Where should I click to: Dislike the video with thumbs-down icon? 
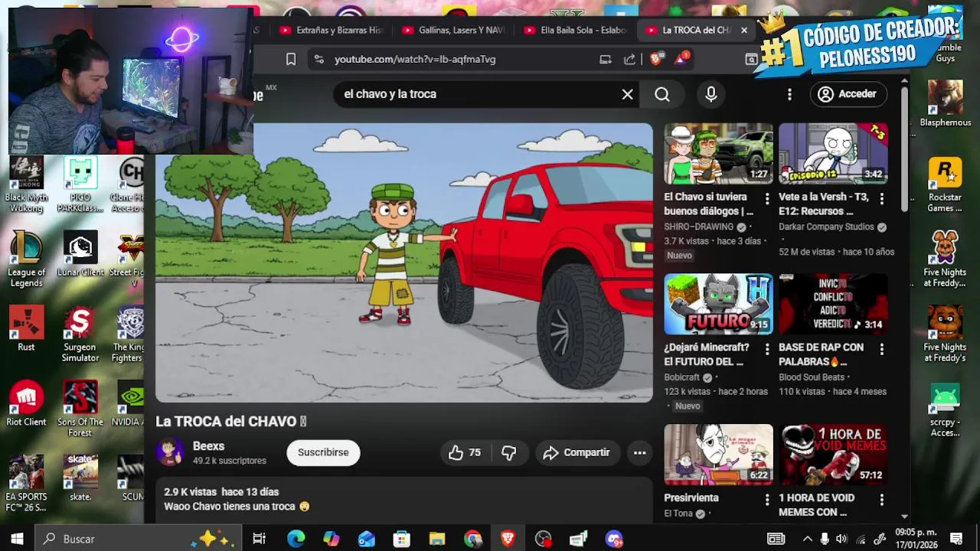pyautogui.click(x=509, y=452)
